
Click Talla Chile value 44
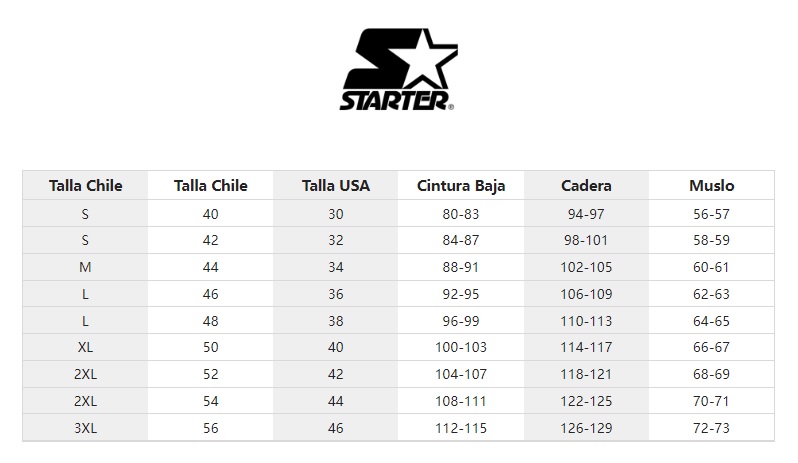(211, 267)
